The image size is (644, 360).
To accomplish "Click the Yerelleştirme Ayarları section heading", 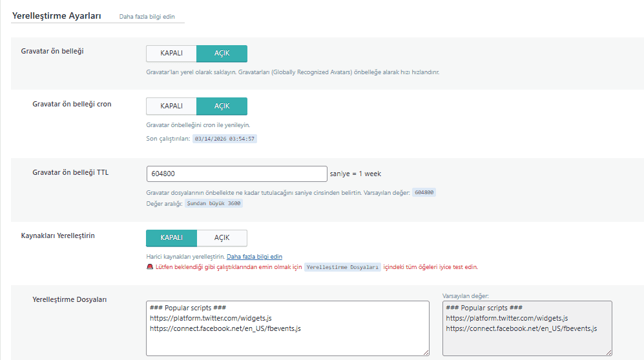I will tap(57, 15).
